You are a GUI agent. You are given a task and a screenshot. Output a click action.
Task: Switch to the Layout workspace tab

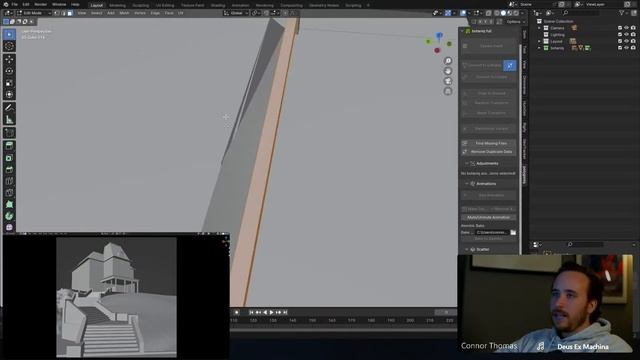click(97, 5)
